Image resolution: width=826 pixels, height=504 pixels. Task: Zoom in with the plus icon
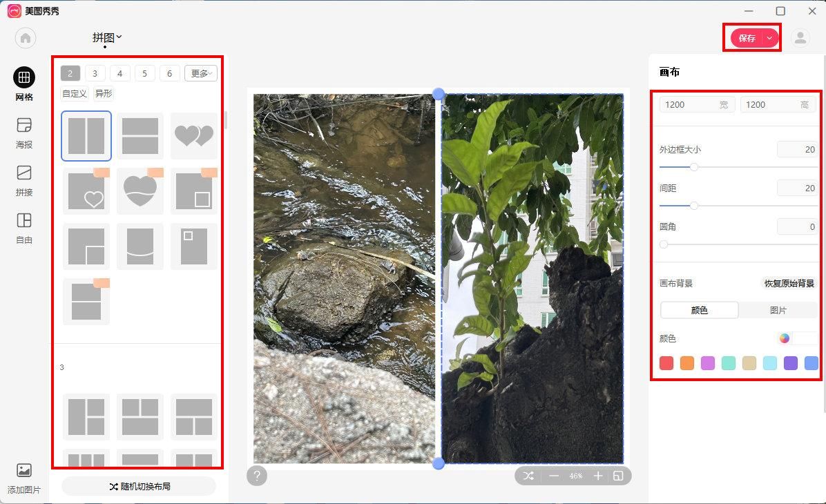pos(598,476)
